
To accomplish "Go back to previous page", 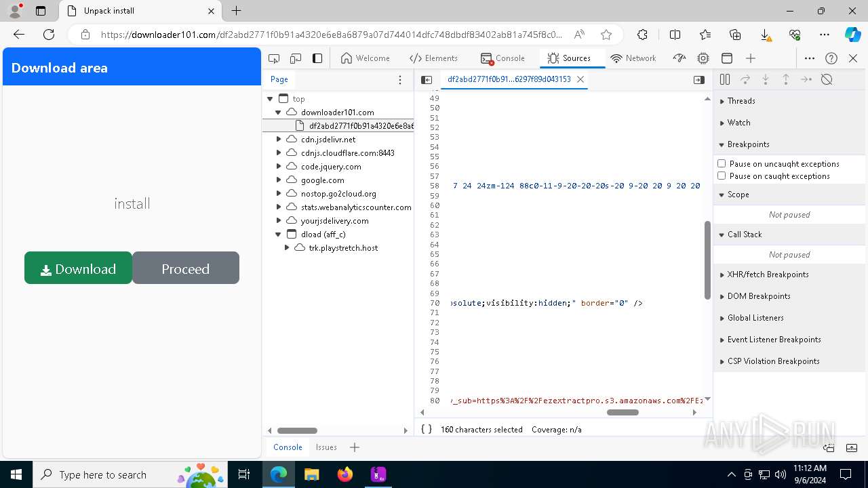I will click(x=19, y=35).
